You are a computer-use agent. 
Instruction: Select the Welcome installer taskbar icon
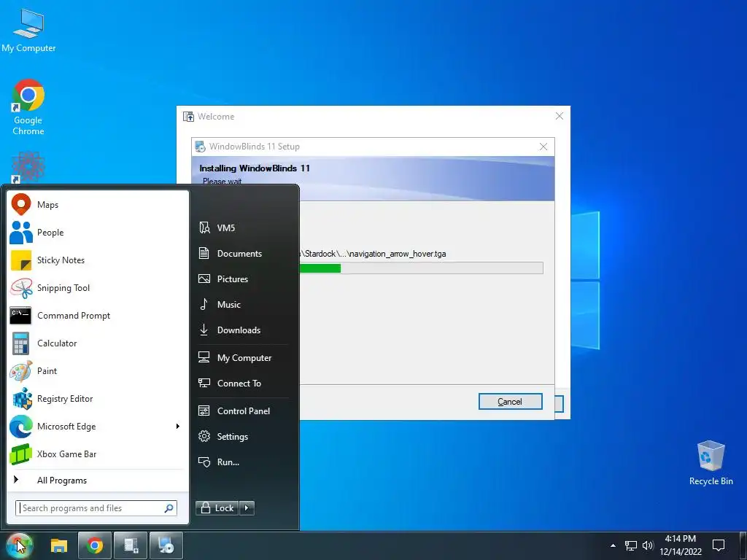tap(130, 545)
